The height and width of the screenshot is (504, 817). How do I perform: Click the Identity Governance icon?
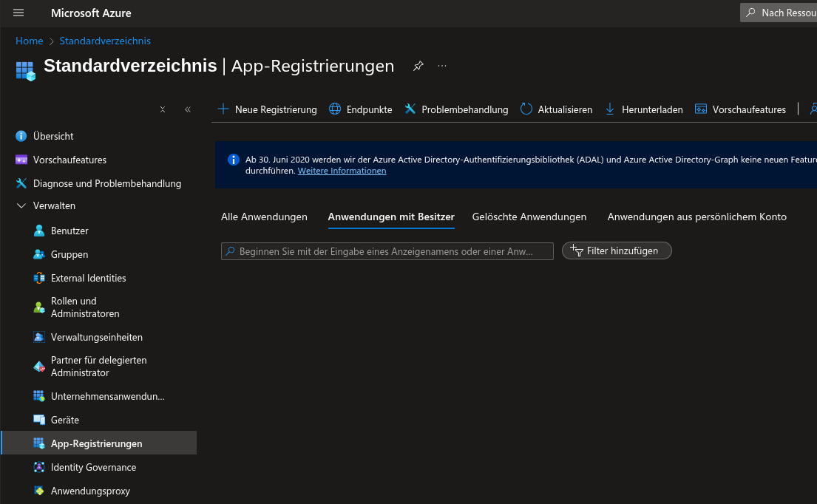(x=39, y=467)
